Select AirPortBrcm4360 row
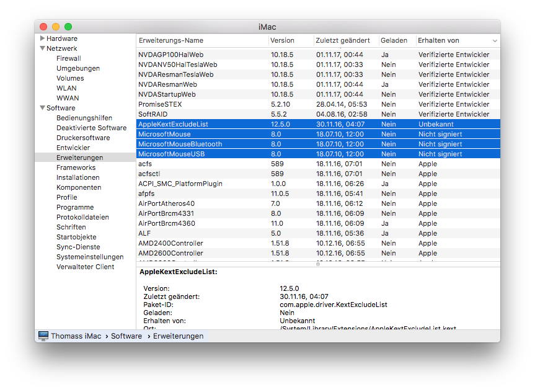This screenshot has width=535, height=392. click(318, 223)
